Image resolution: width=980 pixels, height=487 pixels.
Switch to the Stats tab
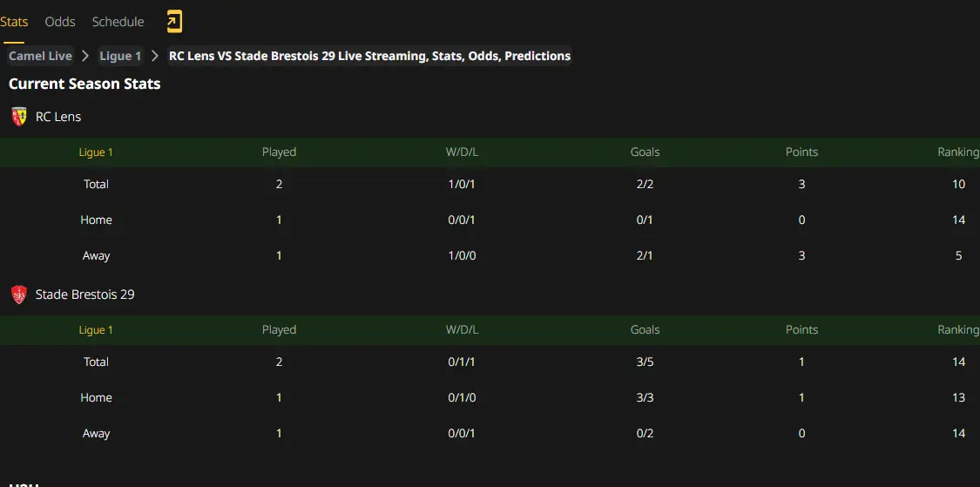[14, 22]
